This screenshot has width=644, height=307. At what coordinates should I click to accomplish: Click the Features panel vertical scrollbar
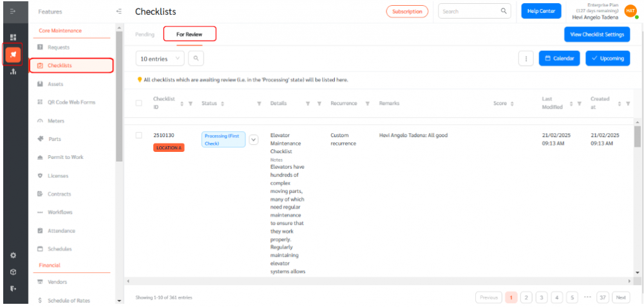119,97
